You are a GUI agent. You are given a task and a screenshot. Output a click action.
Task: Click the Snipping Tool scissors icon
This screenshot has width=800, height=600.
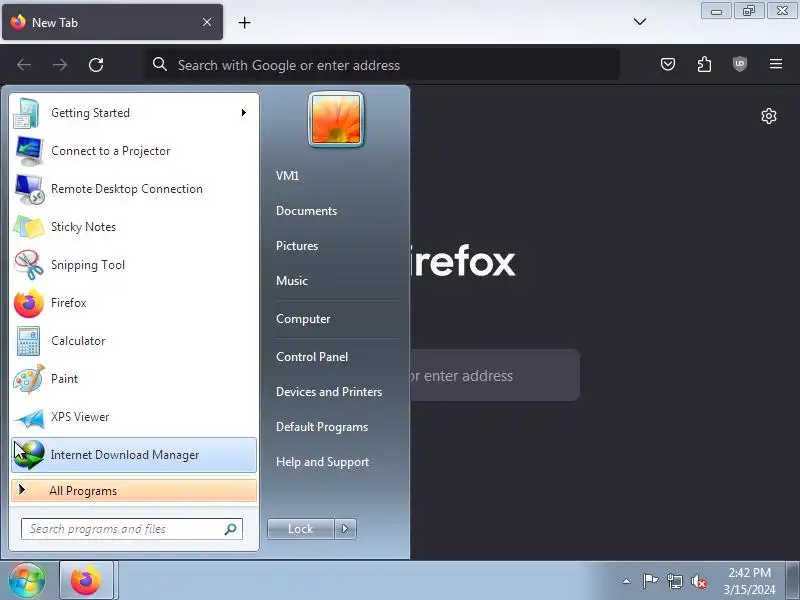click(29, 265)
